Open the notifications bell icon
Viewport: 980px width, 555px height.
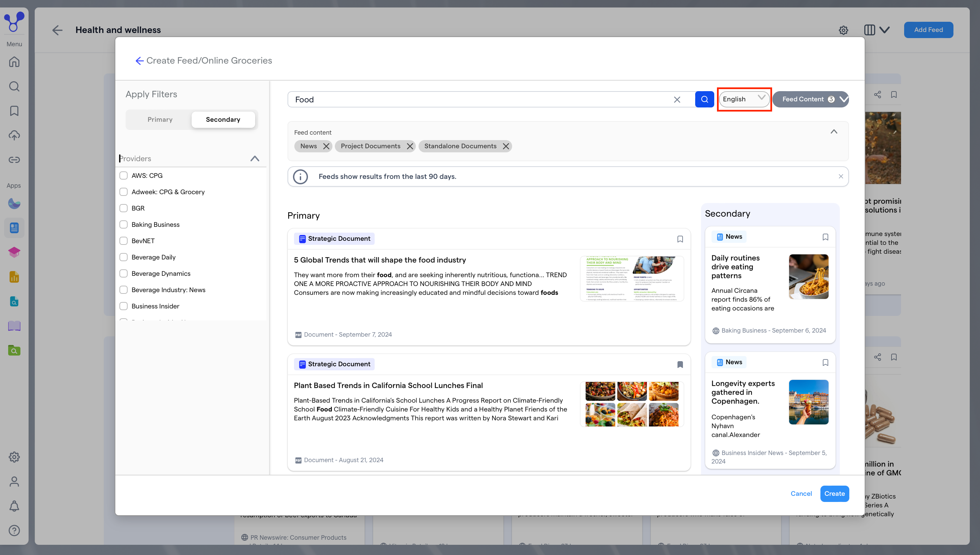click(14, 506)
